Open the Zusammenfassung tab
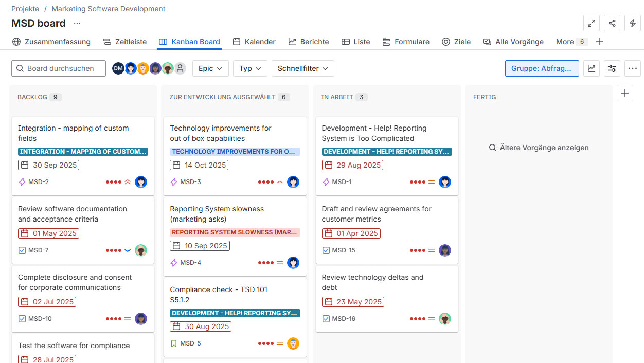This screenshot has width=644, height=363. 51,42
